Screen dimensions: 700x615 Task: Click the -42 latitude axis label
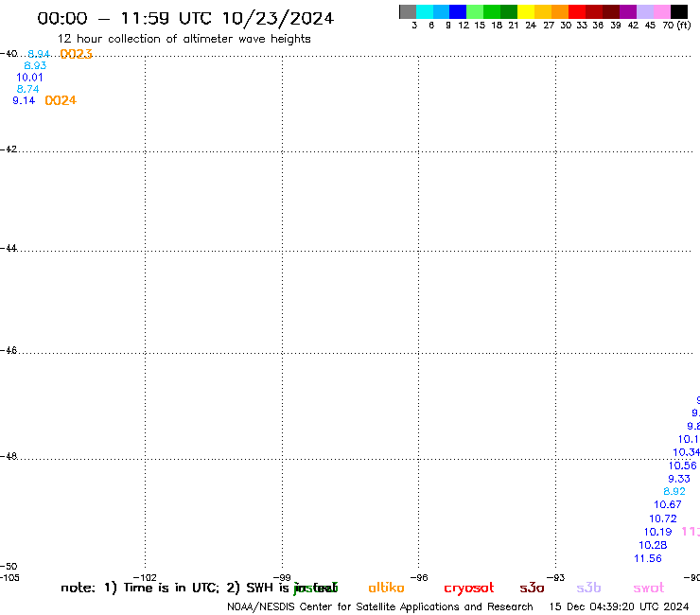pos(9,149)
